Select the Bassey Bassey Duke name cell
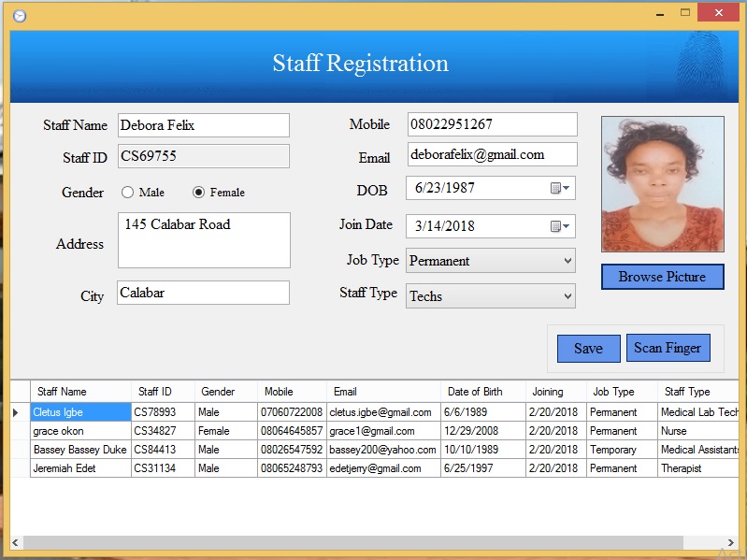The width and height of the screenshot is (747, 560). (x=81, y=450)
